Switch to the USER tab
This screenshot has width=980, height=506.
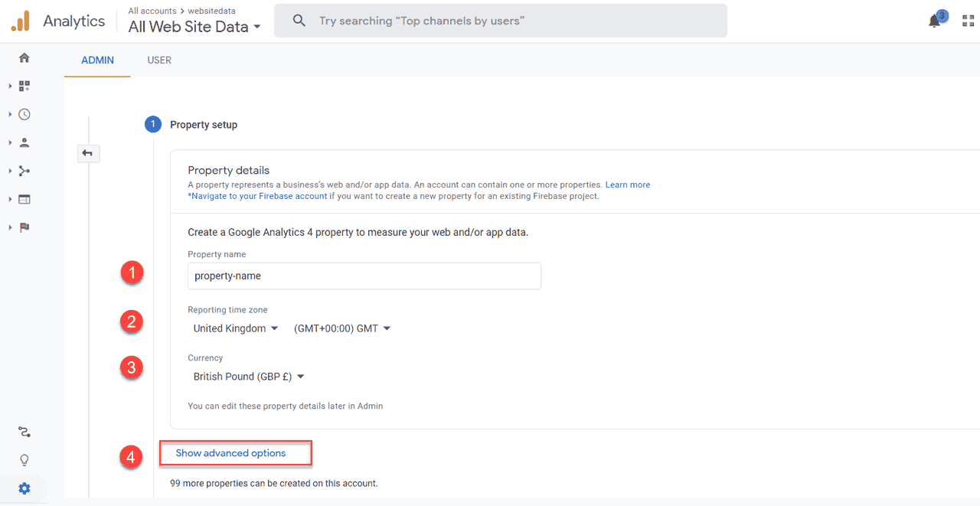[159, 60]
